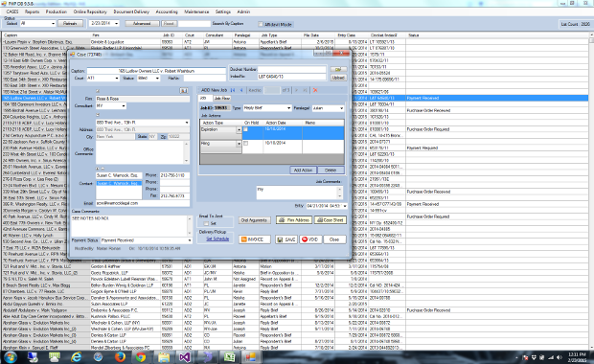Open the CASES menu
The image size is (594, 364).
(x=12, y=11)
